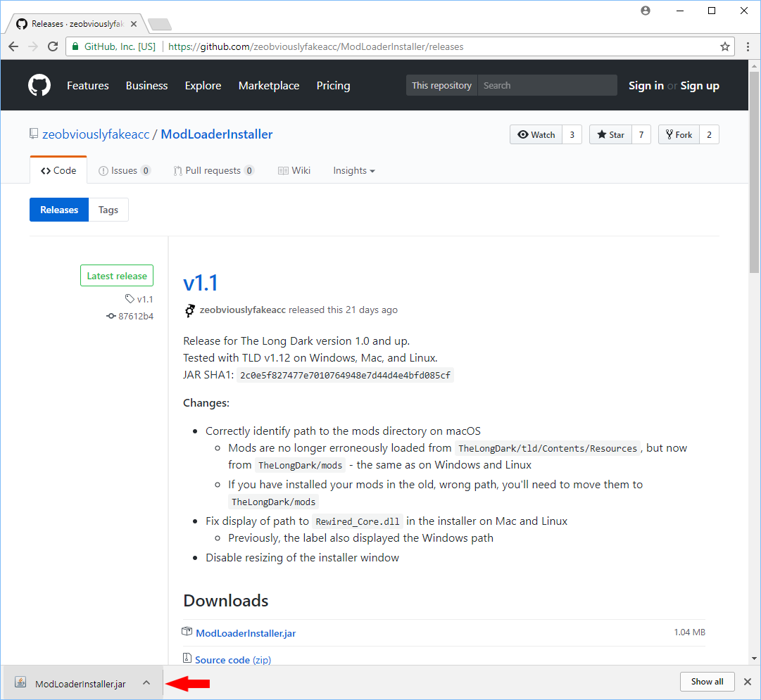Open the Features menu item
The width and height of the screenshot is (761, 700).
[x=88, y=85]
